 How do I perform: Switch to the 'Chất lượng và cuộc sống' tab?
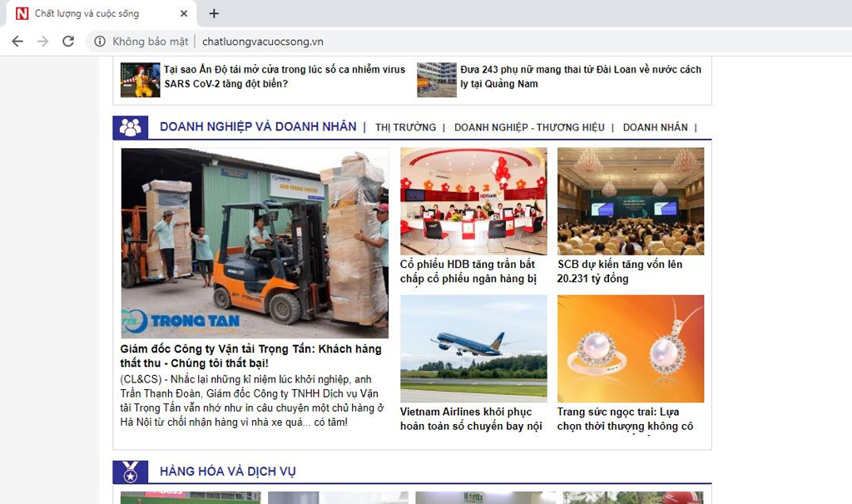(x=100, y=13)
